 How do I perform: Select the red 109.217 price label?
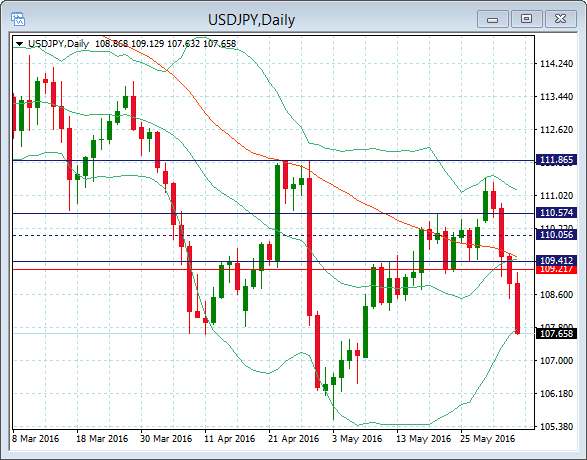pos(556,269)
